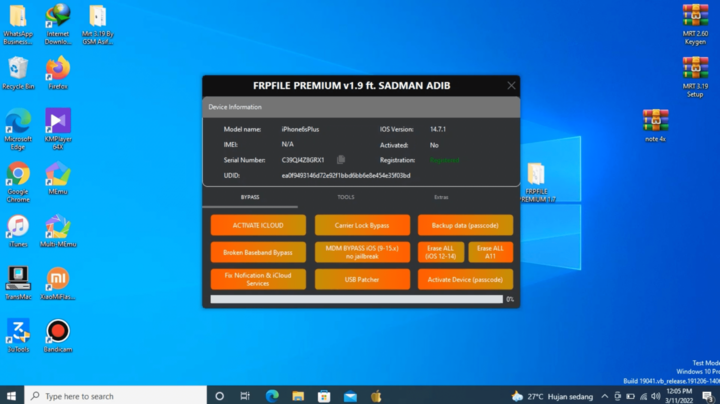Launch Bandicam recorder shortcut

point(58,336)
